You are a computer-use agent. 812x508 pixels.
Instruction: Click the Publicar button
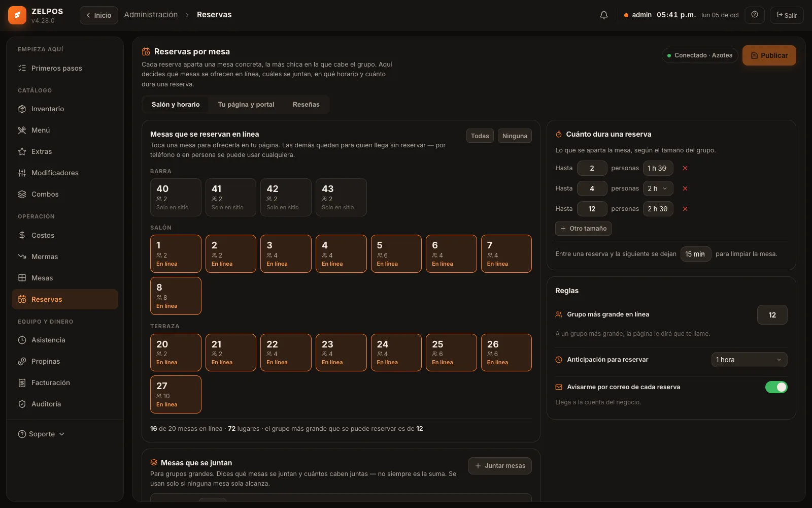click(769, 55)
